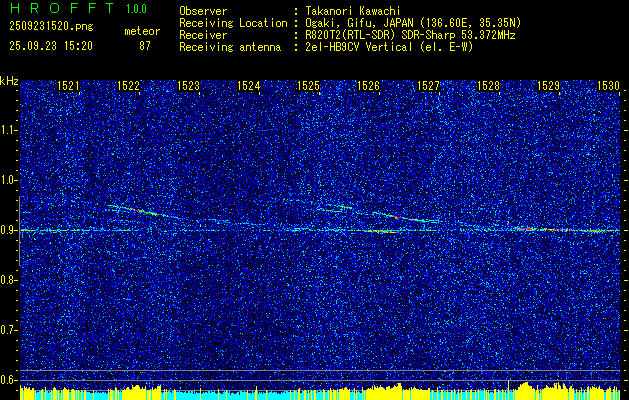Image resolution: width=629 pixels, height=400 pixels.
Task: Click the Observer field label
Action: [x=203, y=11]
